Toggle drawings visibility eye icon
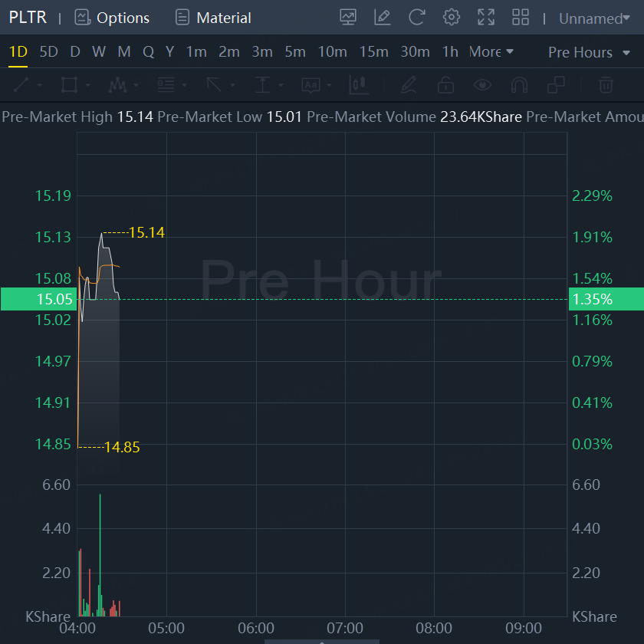This screenshot has width=644, height=644. [x=482, y=85]
